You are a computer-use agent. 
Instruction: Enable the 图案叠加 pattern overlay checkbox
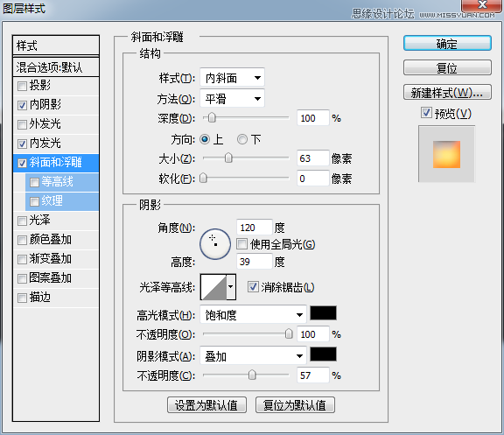tap(22, 278)
